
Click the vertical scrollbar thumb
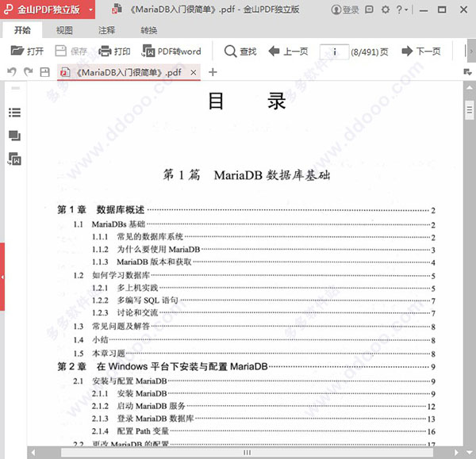click(470, 109)
